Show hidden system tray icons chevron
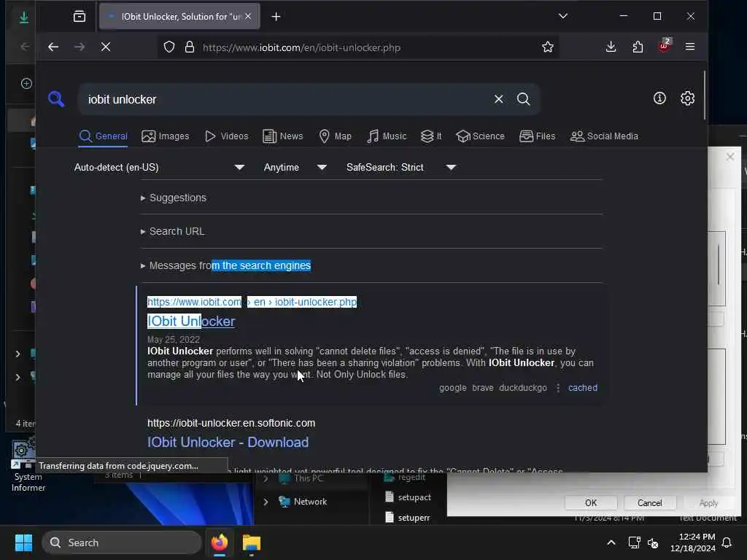Screen dimensions: 747x560 pyautogui.click(x=611, y=542)
